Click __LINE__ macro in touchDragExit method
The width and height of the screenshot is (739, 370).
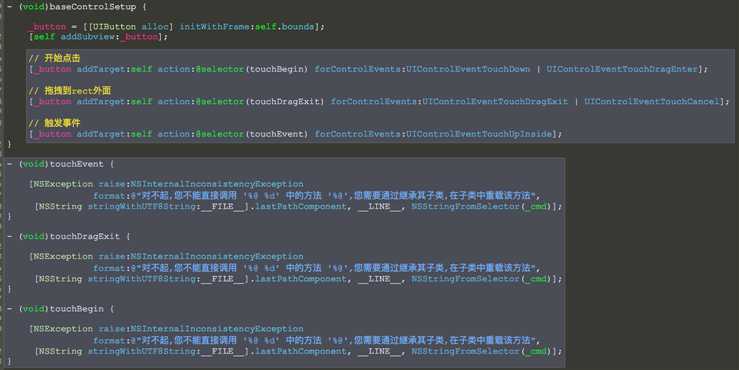coord(379,279)
